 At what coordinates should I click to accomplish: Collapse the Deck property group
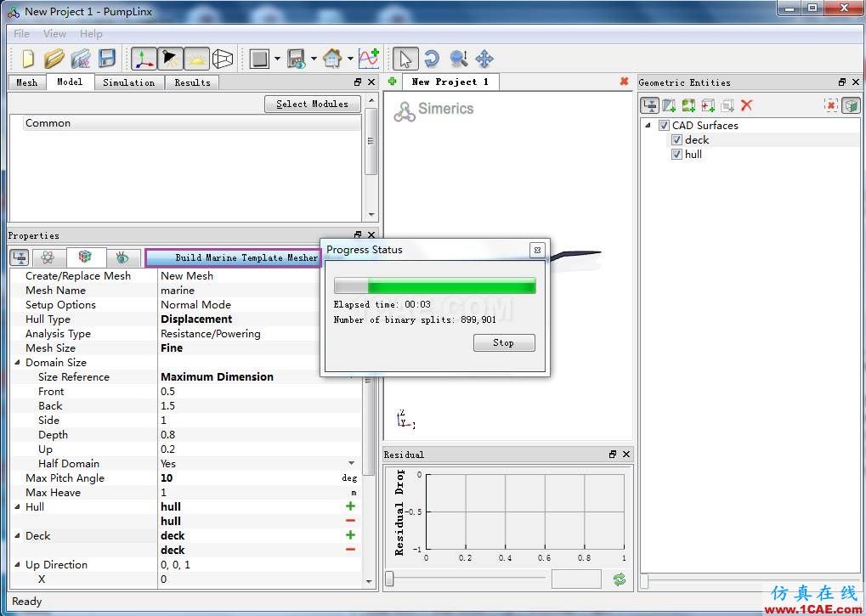[17, 535]
